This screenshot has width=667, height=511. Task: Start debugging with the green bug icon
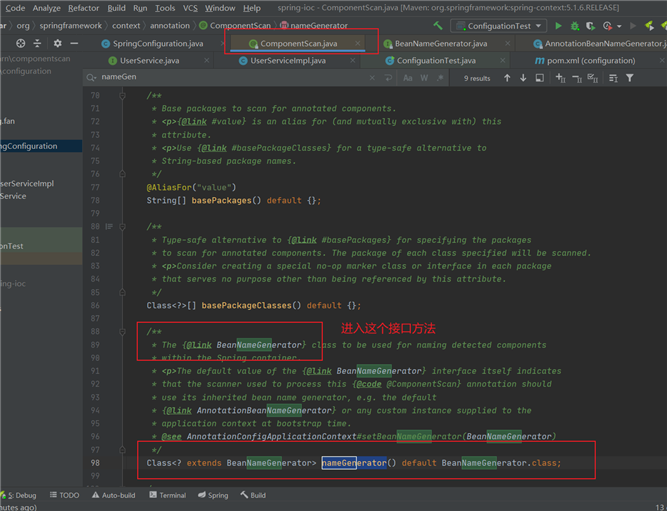point(575,26)
